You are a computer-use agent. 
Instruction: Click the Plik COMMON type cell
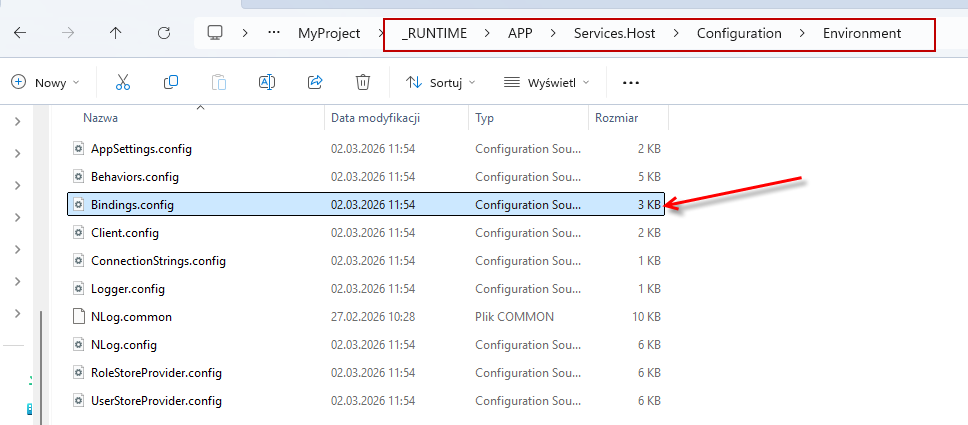point(514,317)
